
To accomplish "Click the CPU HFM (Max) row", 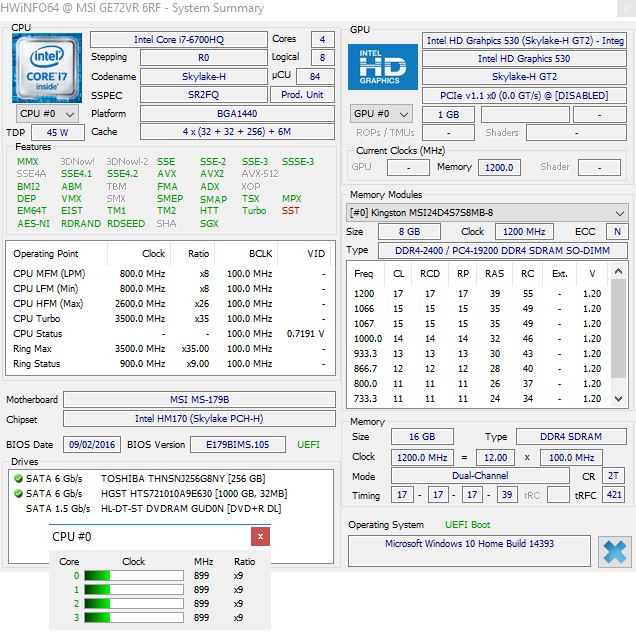I will click(x=170, y=304).
